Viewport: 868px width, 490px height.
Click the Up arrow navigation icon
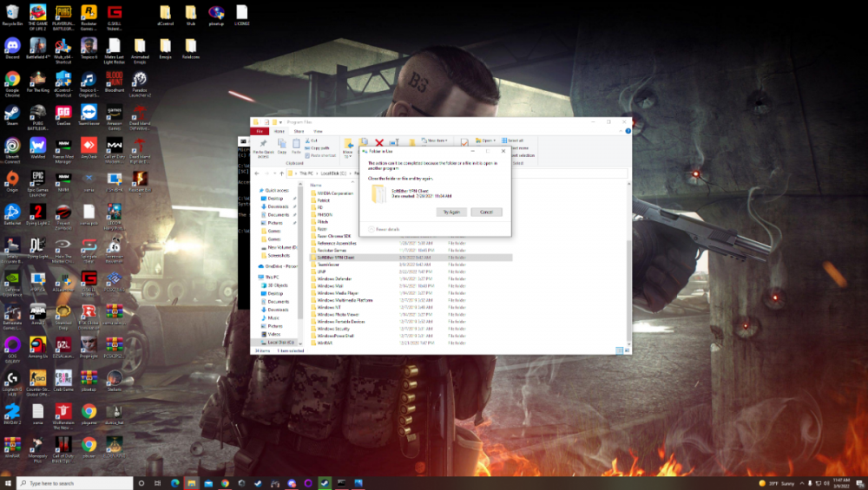point(280,173)
